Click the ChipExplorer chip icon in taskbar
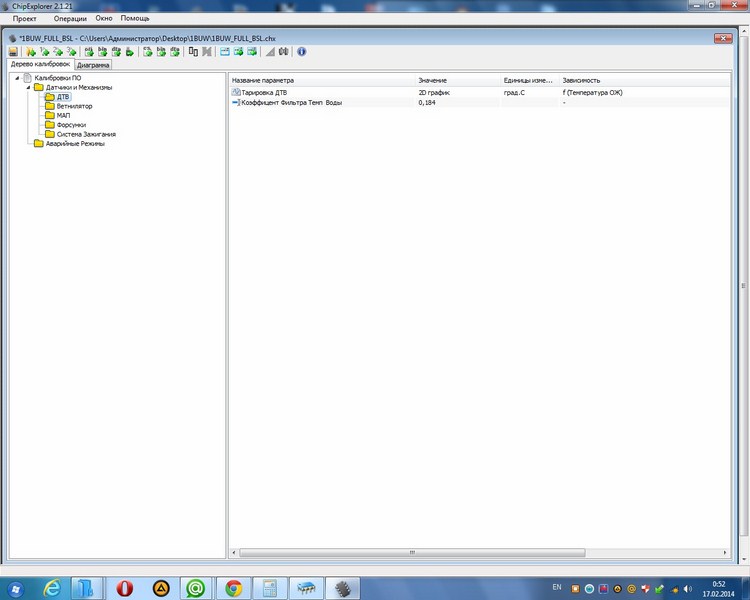 pyautogui.click(x=345, y=588)
